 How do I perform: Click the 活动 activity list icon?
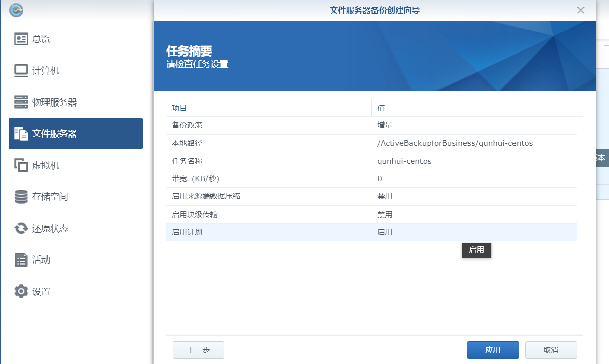pos(21,260)
